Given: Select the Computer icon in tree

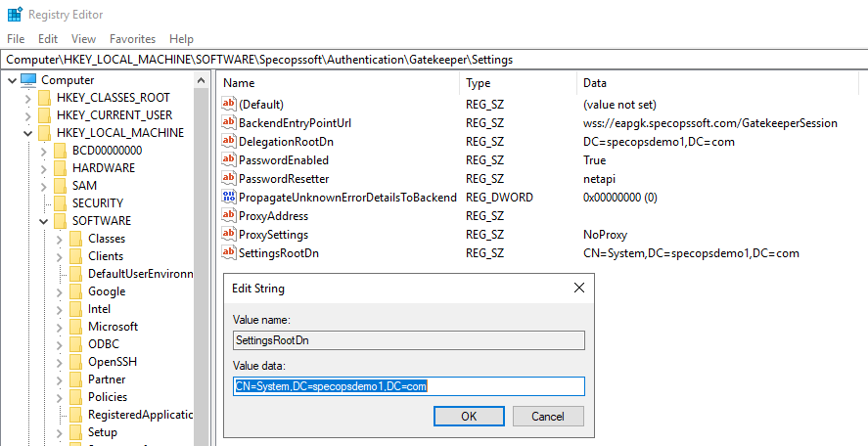Looking at the screenshot, I should click(x=28, y=80).
